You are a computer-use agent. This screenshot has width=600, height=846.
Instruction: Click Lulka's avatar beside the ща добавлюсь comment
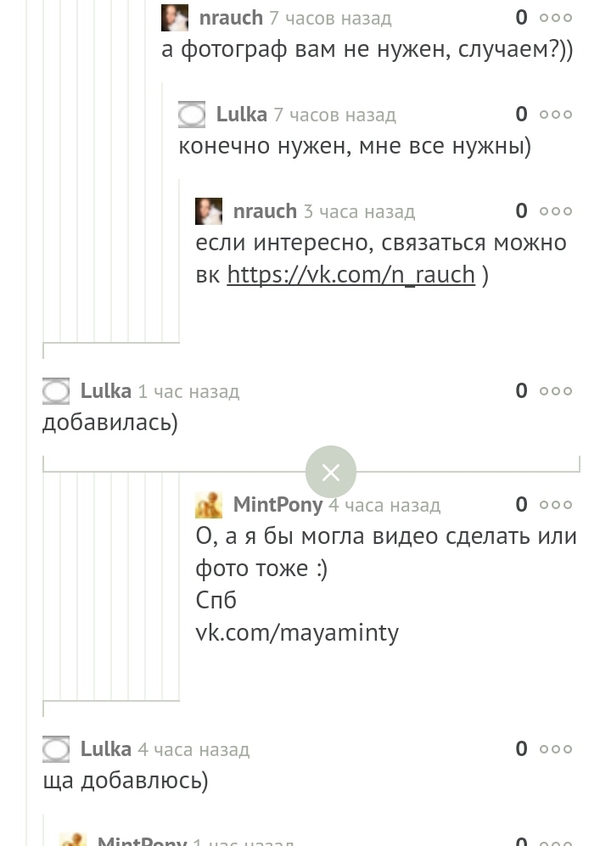point(56,749)
